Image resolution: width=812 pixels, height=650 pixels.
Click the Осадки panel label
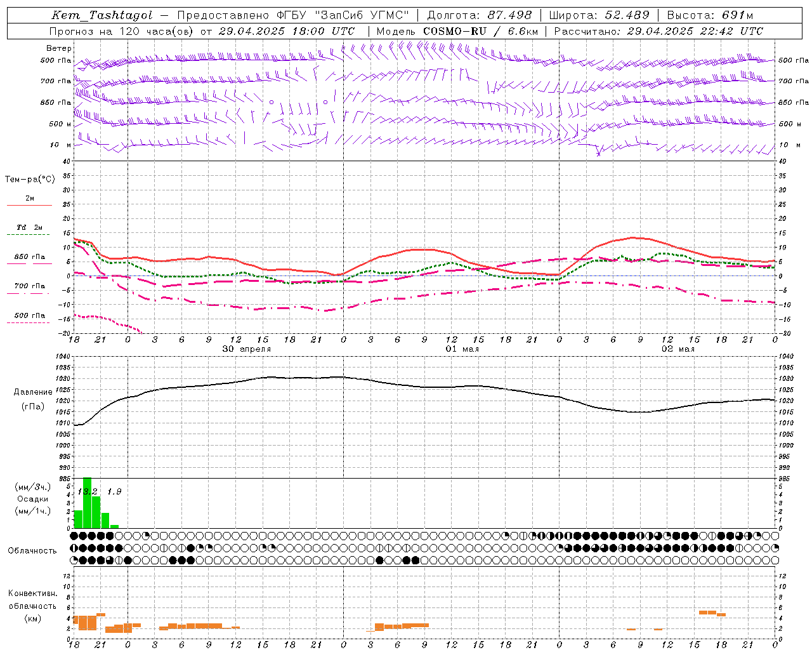33,499
